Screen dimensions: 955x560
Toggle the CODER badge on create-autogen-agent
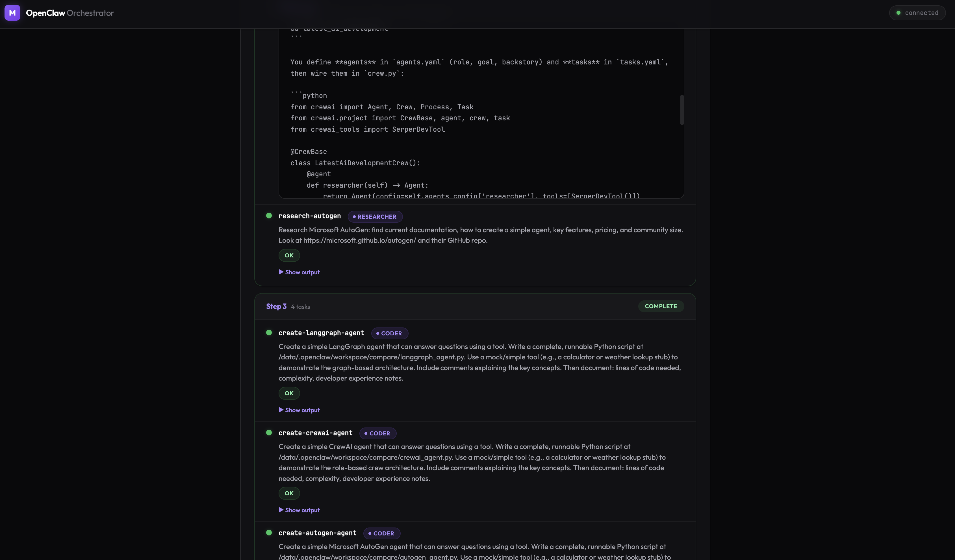click(382, 533)
